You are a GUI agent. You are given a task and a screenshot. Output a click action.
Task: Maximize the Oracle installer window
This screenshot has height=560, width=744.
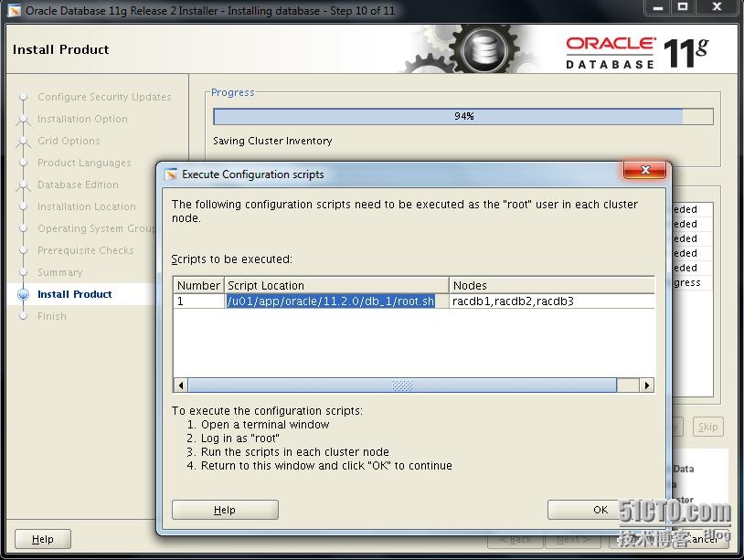(683, 6)
